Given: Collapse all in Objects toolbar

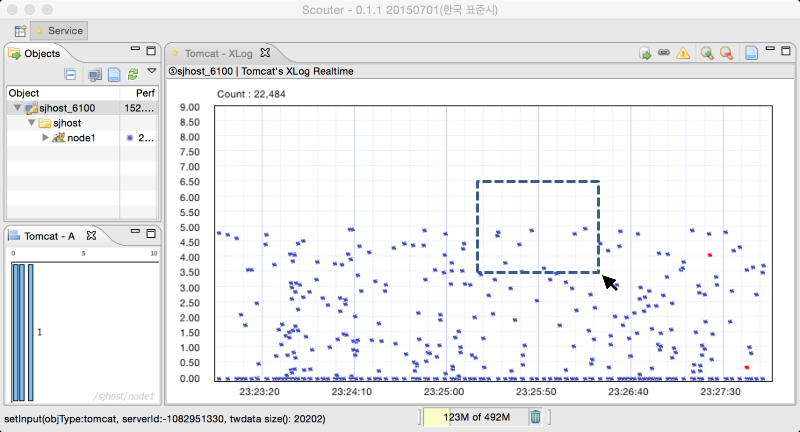Looking at the screenshot, I should point(70,74).
